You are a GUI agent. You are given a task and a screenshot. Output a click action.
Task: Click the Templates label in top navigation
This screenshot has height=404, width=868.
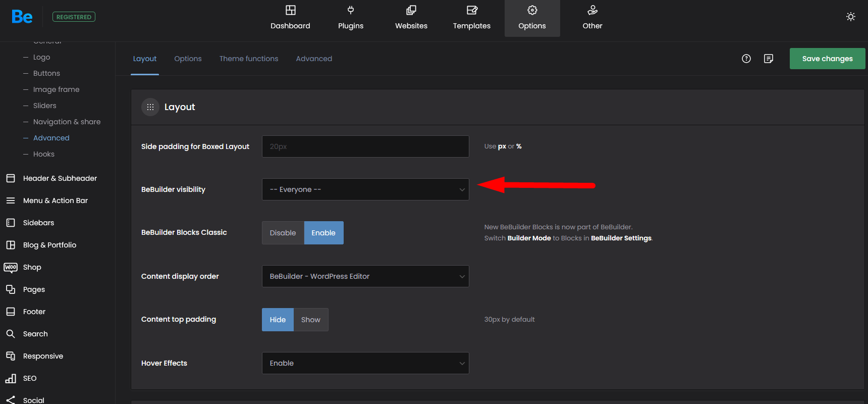(472, 26)
